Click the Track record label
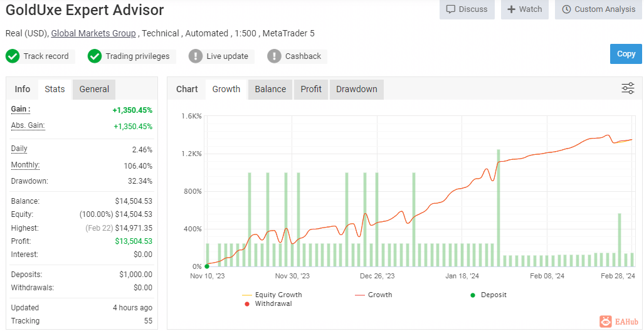Screen dimensions: 644x331 click(x=46, y=56)
